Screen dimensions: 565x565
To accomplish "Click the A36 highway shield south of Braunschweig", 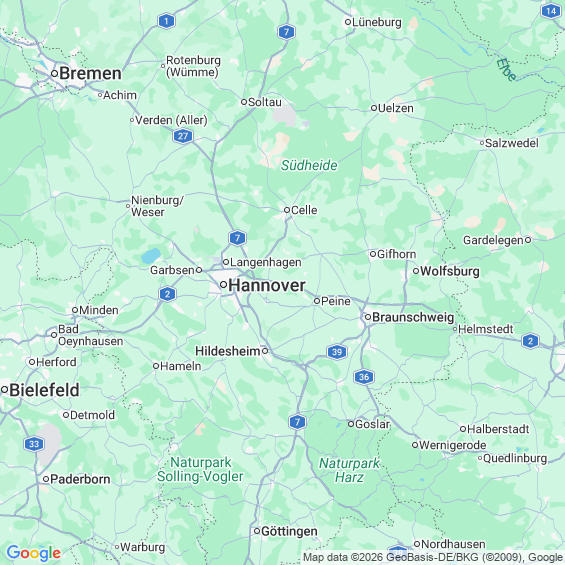I will (x=364, y=377).
